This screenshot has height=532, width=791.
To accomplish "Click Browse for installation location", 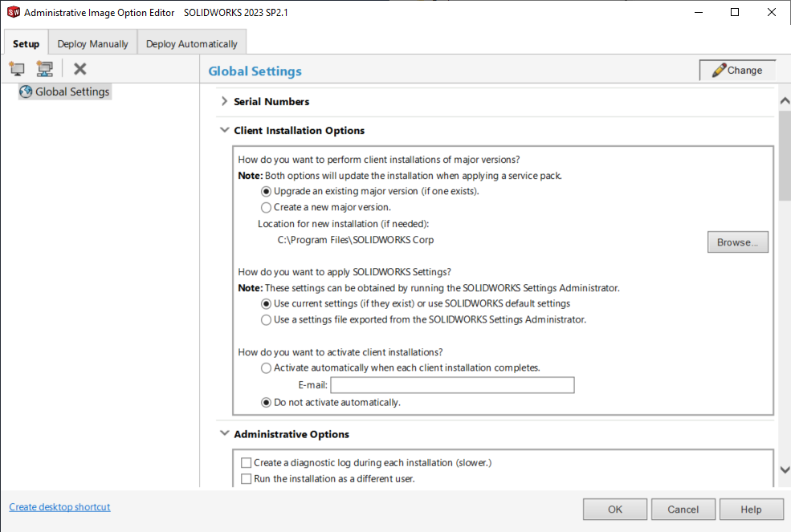I will pos(737,242).
